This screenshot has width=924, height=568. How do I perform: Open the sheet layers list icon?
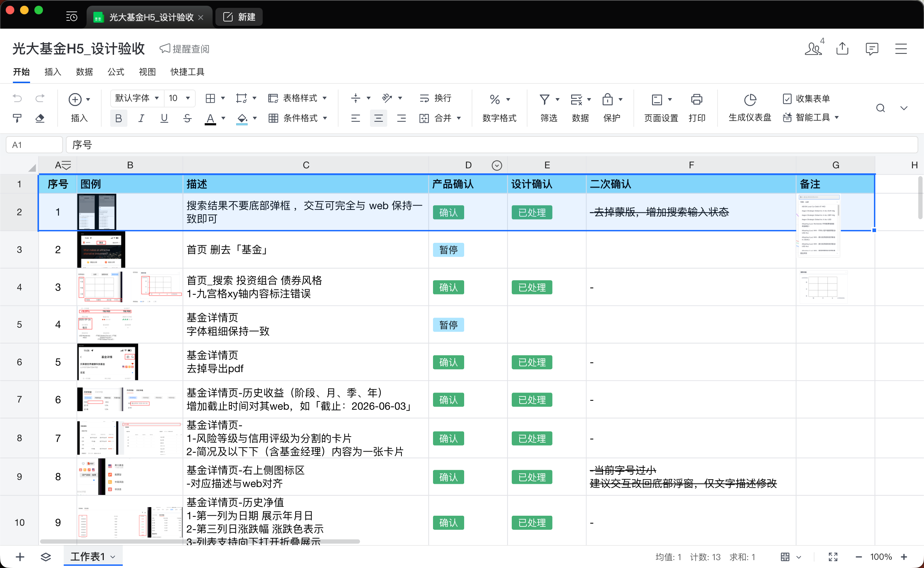(46, 557)
